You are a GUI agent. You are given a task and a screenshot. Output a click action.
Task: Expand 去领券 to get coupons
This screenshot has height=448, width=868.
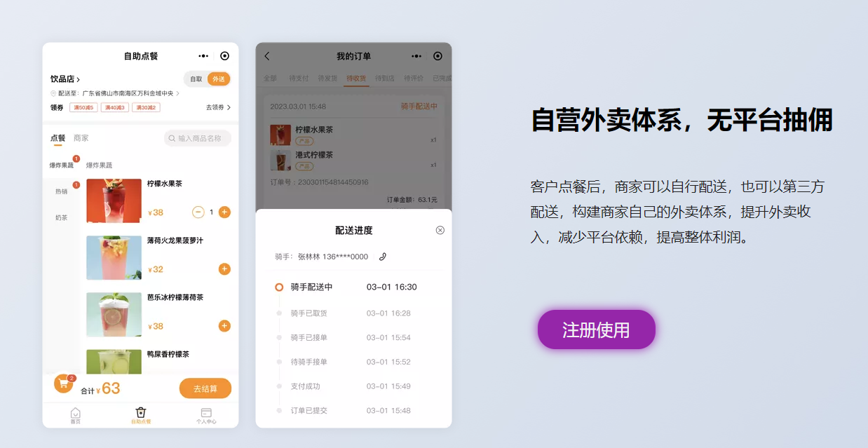click(x=218, y=107)
